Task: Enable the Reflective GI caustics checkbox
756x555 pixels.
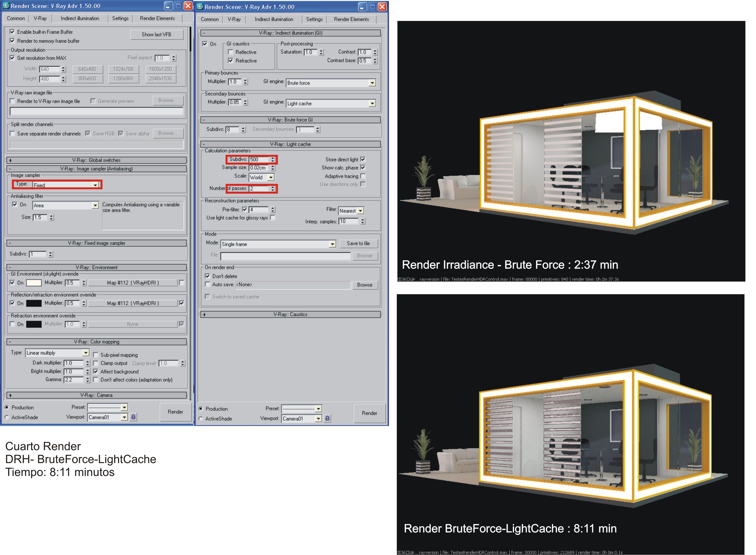Action: [231, 52]
